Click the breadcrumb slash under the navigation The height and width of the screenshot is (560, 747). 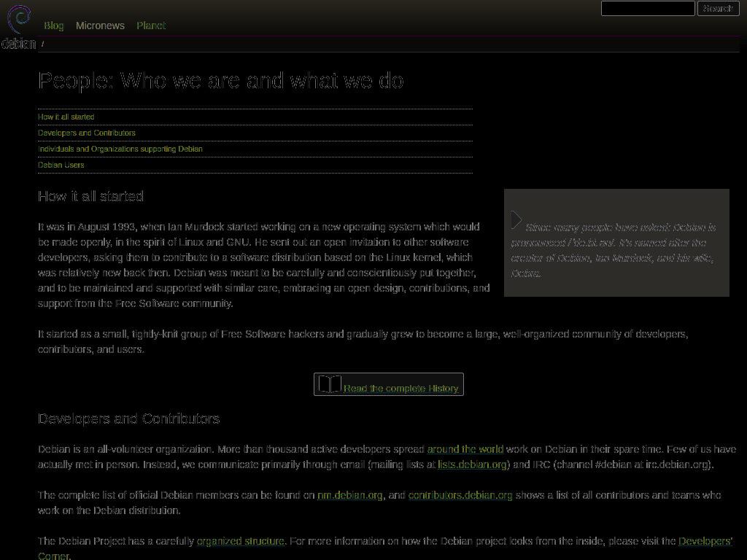pos(43,44)
